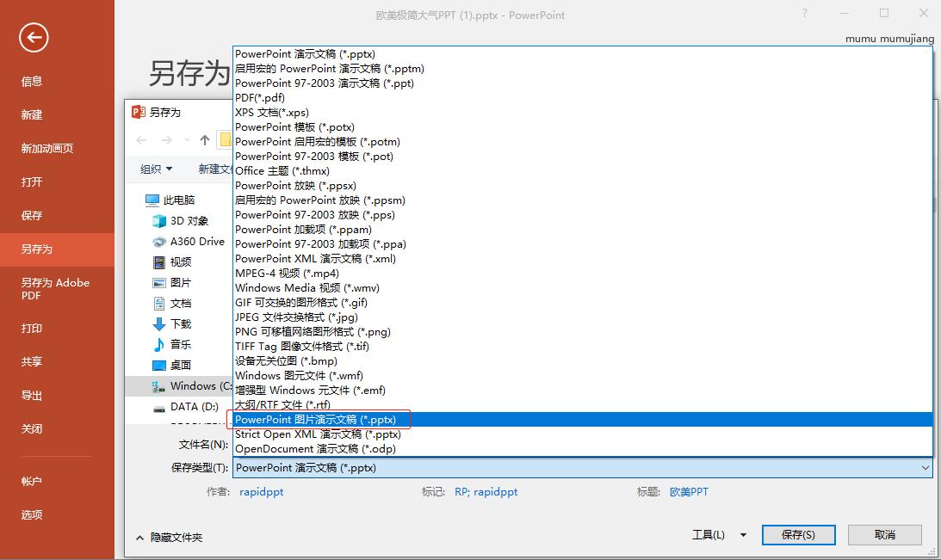Image resolution: width=941 pixels, height=560 pixels.
Task: Select the 3D 对象 folder icon
Action: [159, 221]
